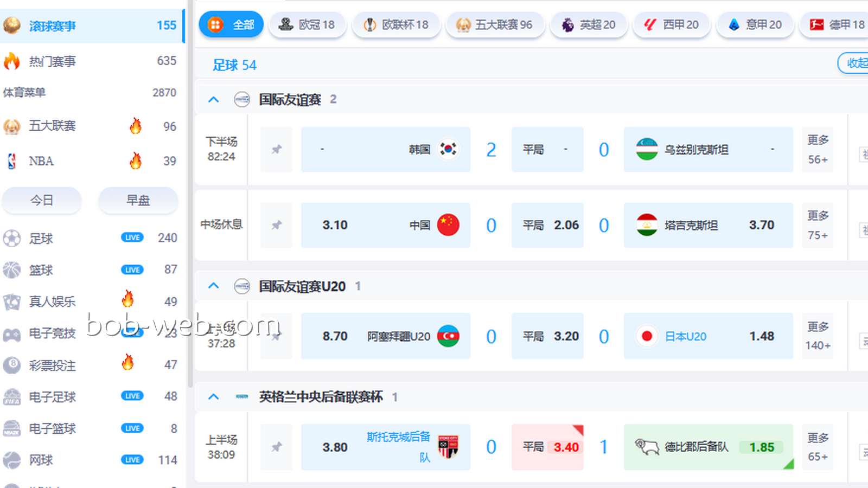Switch to the 西甲 20 tab
The width and height of the screenshot is (868, 488).
pyautogui.click(x=672, y=24)
